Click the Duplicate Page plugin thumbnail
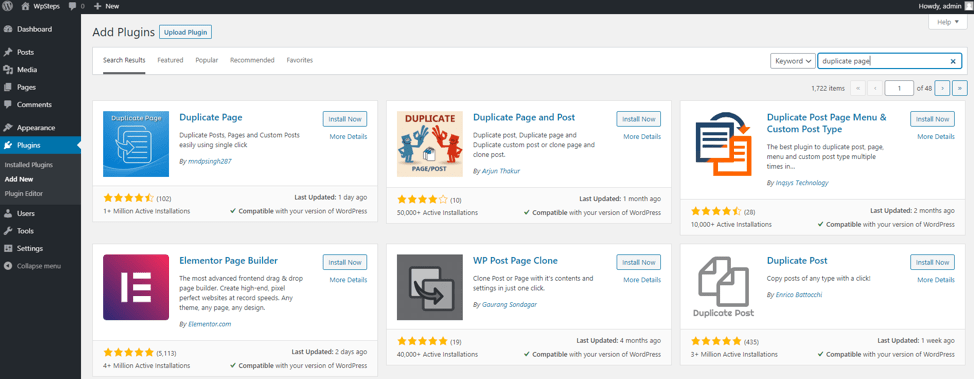The height and width of the screenshot is (379, 974). (x=136, y=144)
